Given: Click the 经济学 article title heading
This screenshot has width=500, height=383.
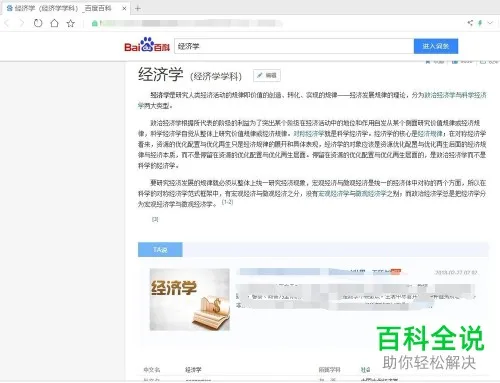Looking at the screenshot, I should pos(161,74).
